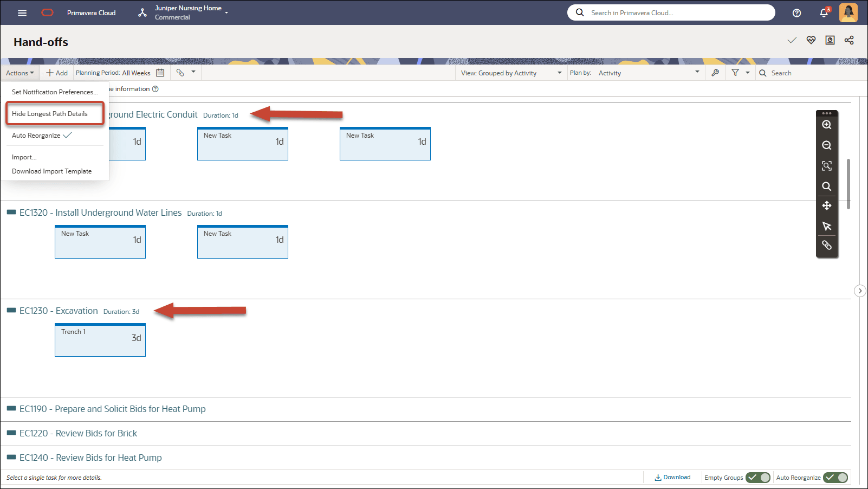This screenshot has height=489, width=868.
Task: Expand EC1240 Review Bids for Heat Pump
Action: click(x=11, y=457)
